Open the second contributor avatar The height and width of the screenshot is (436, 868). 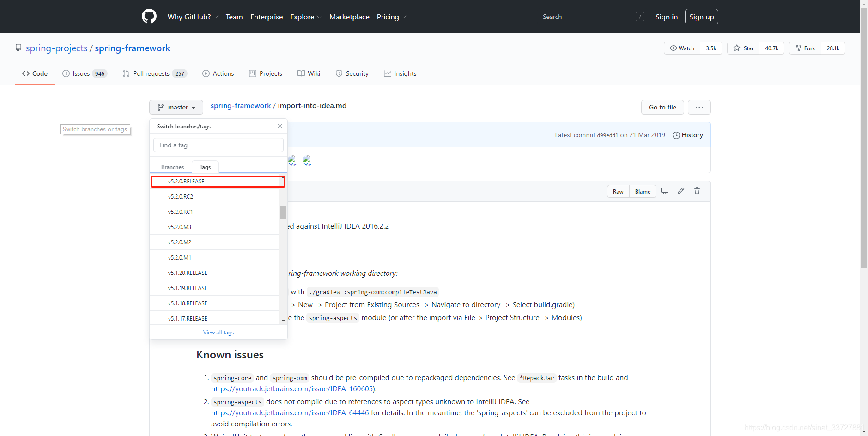(307, 160)
